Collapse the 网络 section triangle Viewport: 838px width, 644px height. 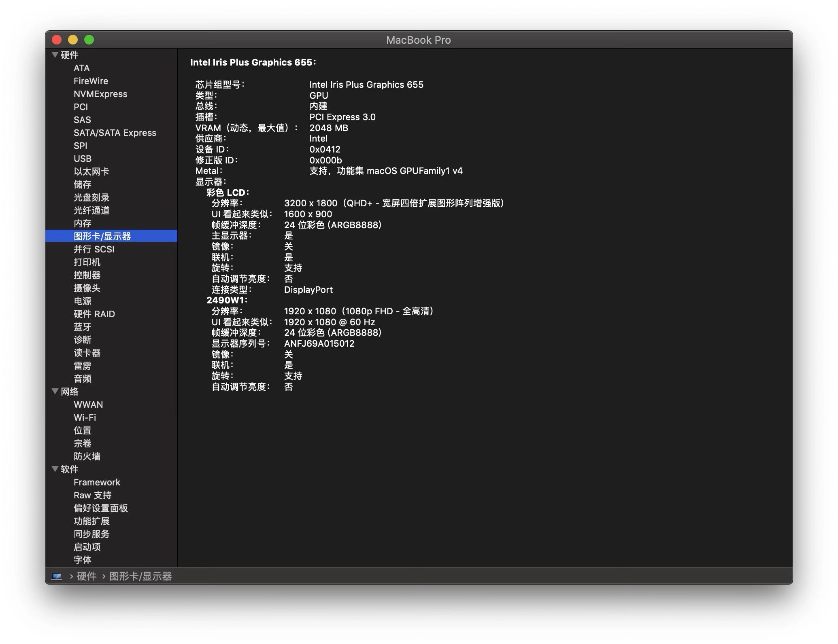tap(55, 392)
